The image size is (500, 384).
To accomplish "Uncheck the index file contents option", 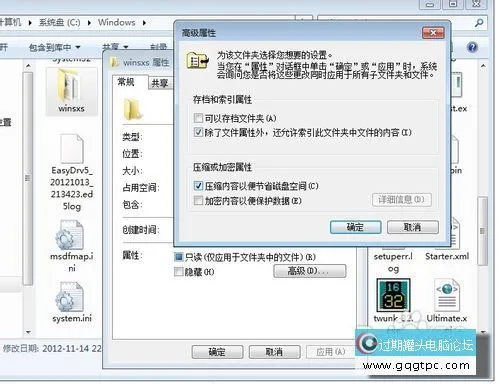I will [x=198, y=132].
